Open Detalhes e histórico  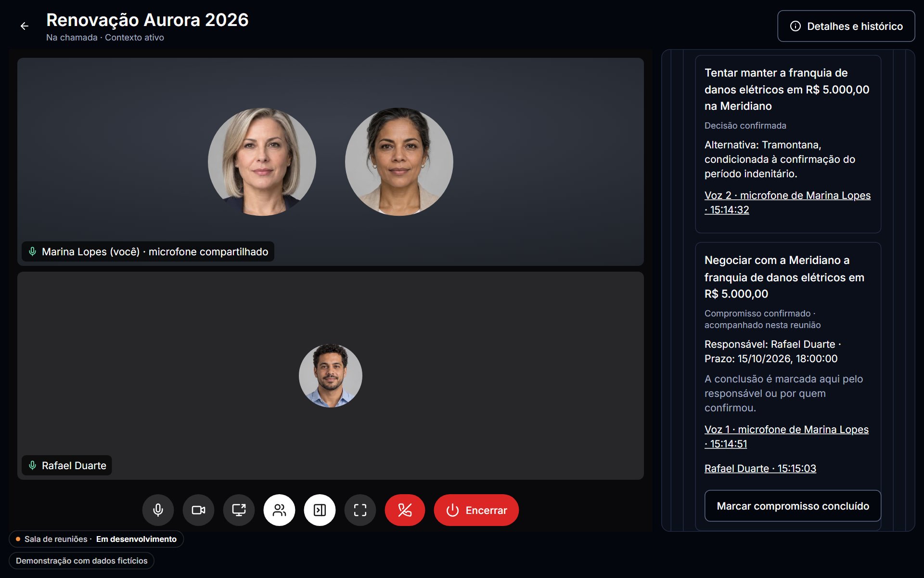click(x=846, y=26)
